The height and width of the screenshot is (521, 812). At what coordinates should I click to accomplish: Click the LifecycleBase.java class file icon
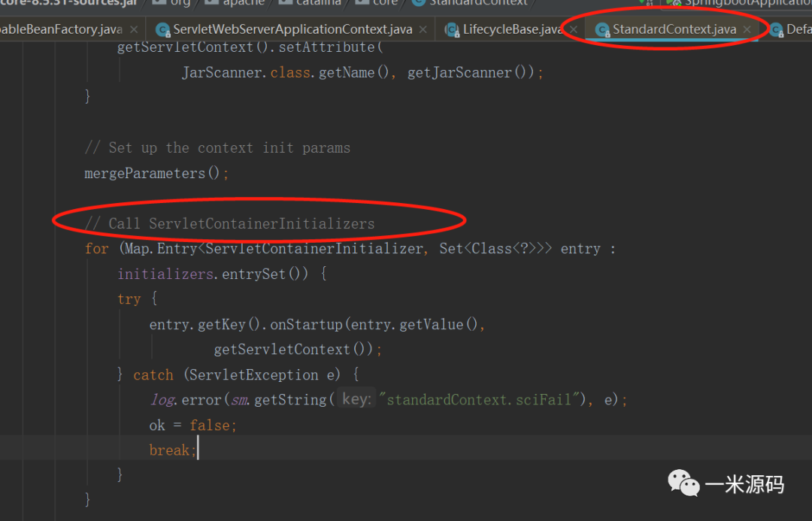tap(452, 30)
